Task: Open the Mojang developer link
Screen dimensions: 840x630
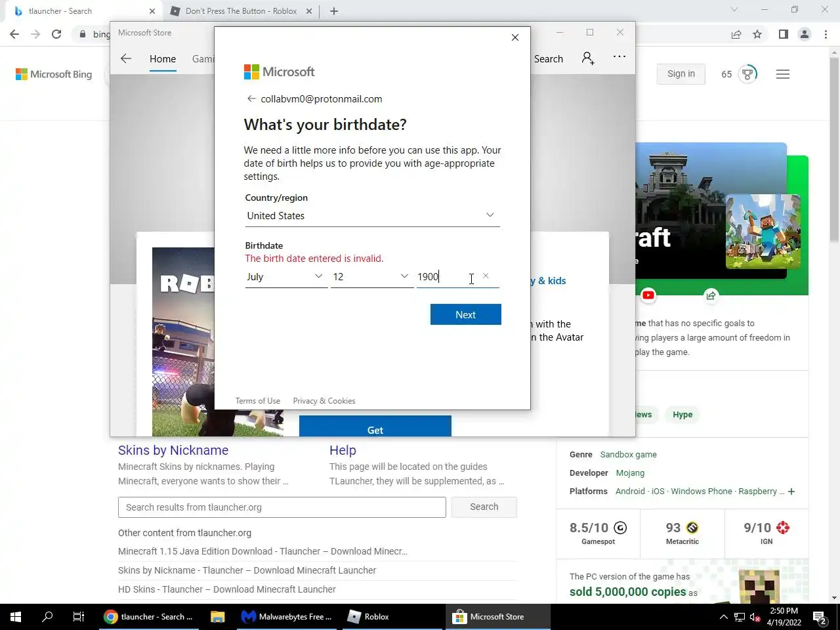Action: pos(630,472)
